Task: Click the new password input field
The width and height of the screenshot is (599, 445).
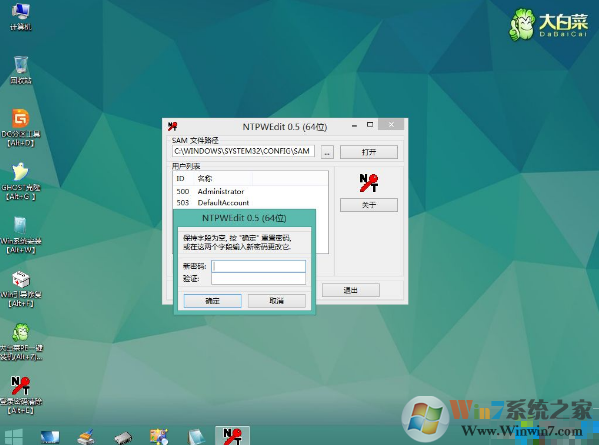Action: pos(259,266)
